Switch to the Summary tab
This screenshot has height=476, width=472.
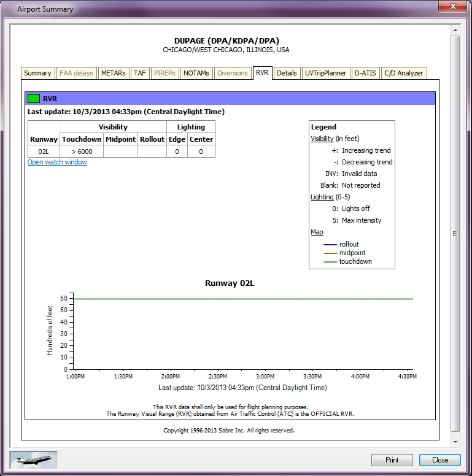[x=37, y=73]
